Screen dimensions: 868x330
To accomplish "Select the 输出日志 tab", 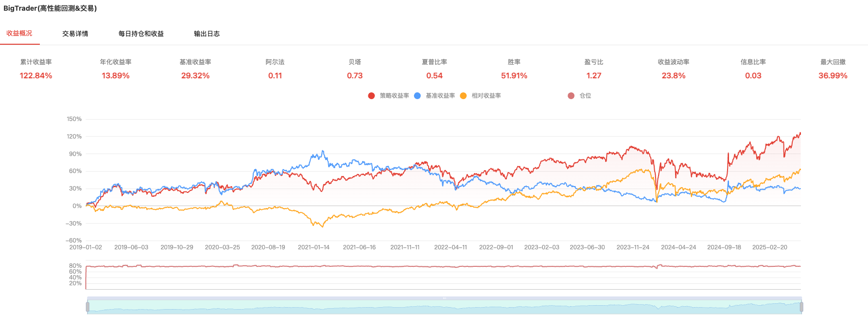I will [207, 34].
